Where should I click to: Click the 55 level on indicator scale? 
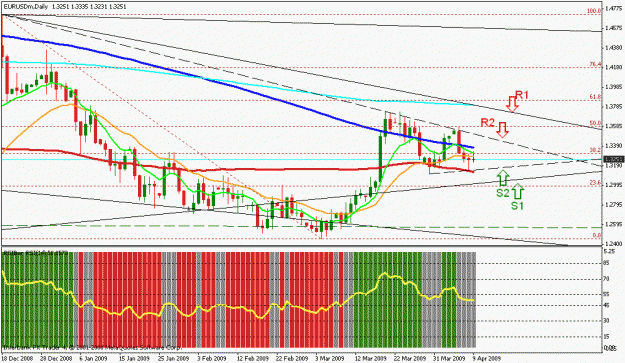(607, 294)
